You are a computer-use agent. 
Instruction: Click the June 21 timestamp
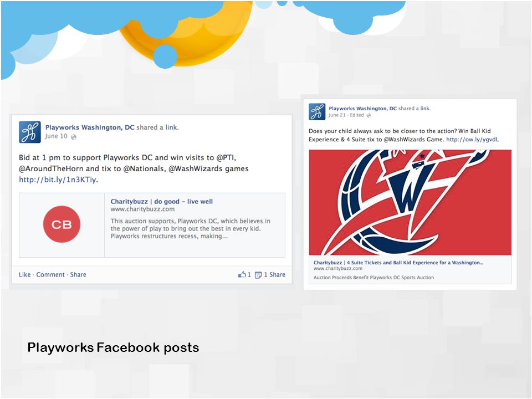(x=337, y=115)
